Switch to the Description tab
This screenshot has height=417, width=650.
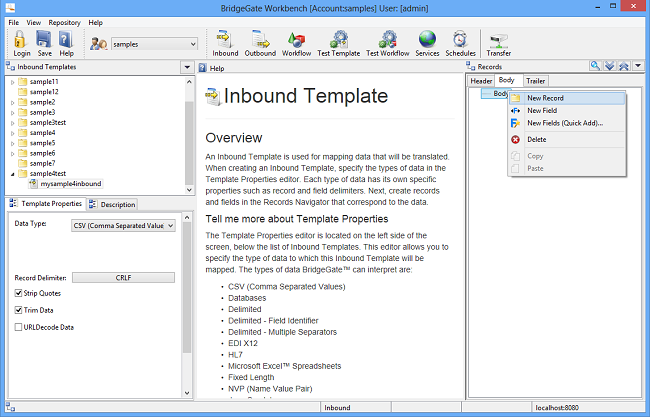pyautogui.click(x=112, y=204)
